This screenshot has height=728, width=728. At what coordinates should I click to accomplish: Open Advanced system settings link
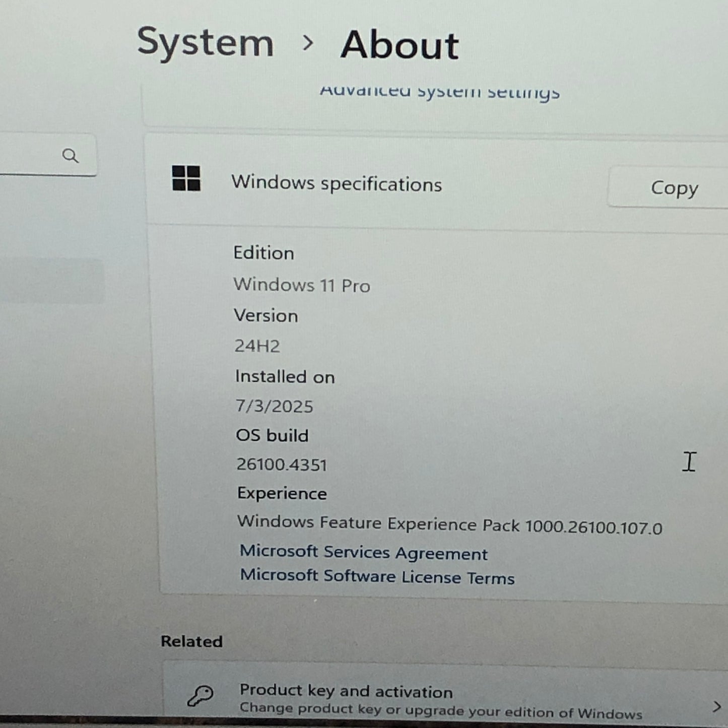click(440, 92)
